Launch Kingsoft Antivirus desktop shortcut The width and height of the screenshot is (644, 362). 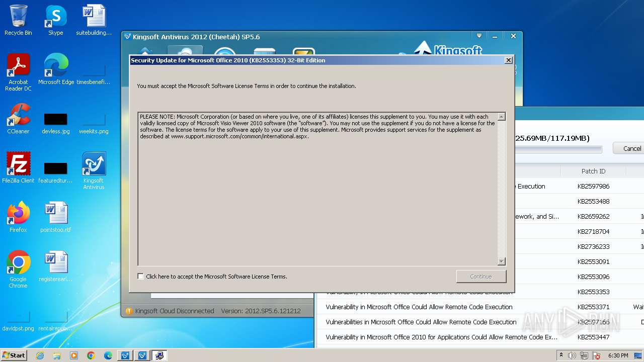pos(94,171)
